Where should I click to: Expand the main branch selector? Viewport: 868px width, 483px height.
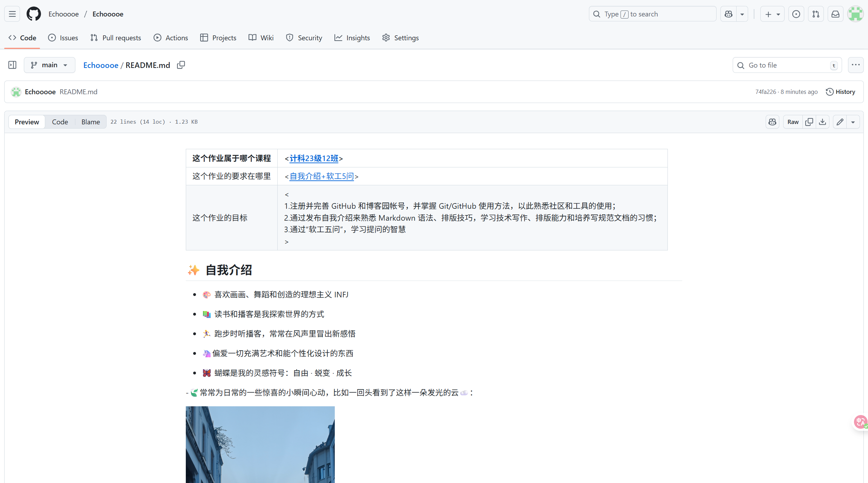49,65
